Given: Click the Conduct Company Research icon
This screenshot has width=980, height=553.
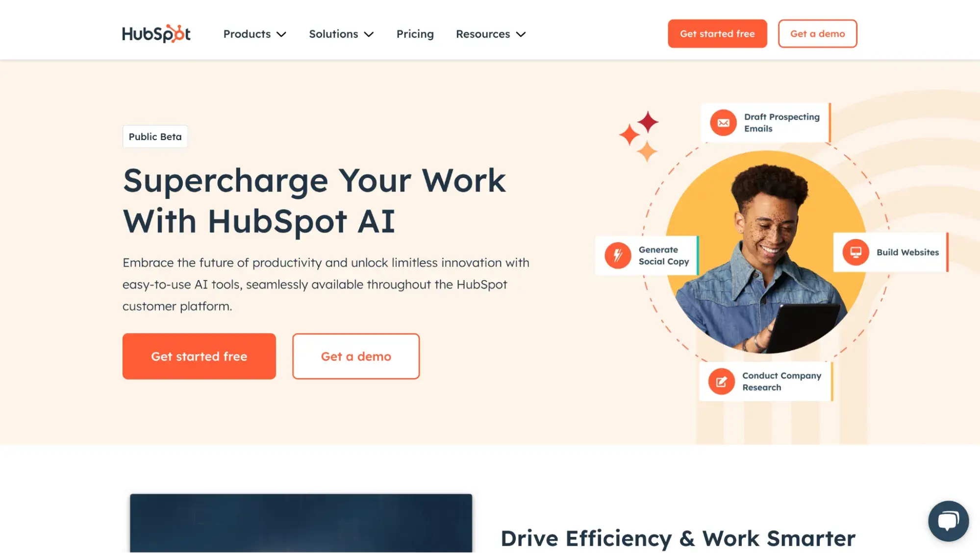Looking at the screenshot, I should [720, 381].
